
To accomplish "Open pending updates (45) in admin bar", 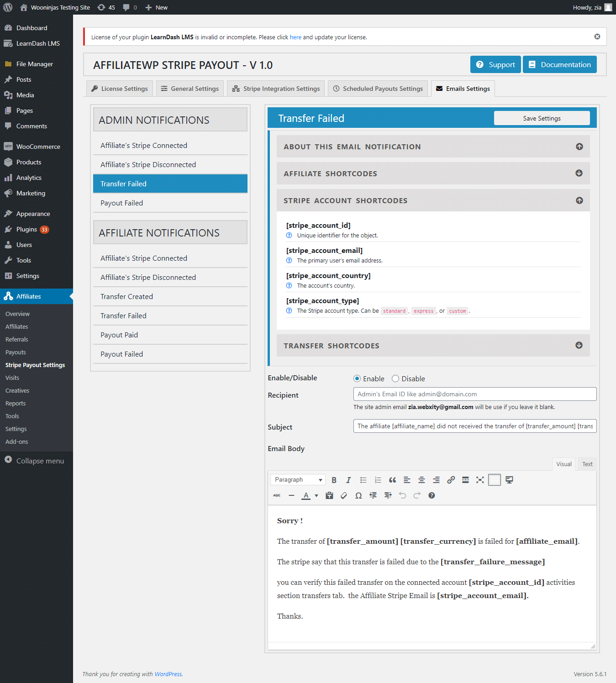I will [x=106, y=7].
